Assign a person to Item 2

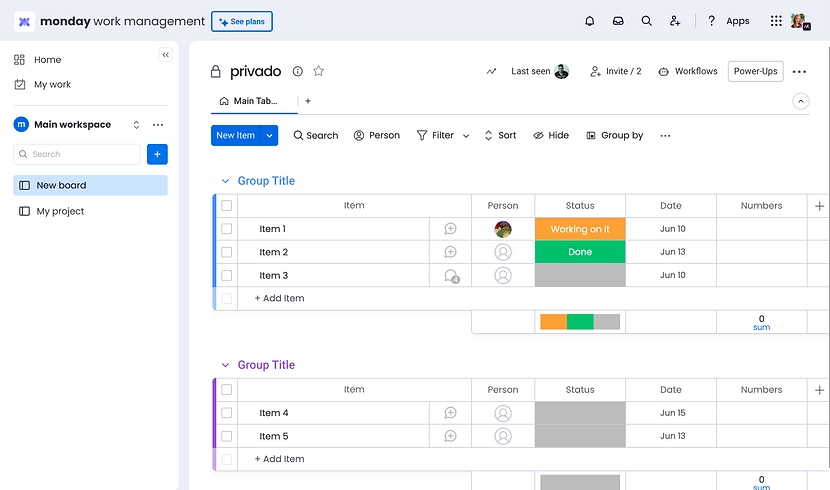[503, 252]
